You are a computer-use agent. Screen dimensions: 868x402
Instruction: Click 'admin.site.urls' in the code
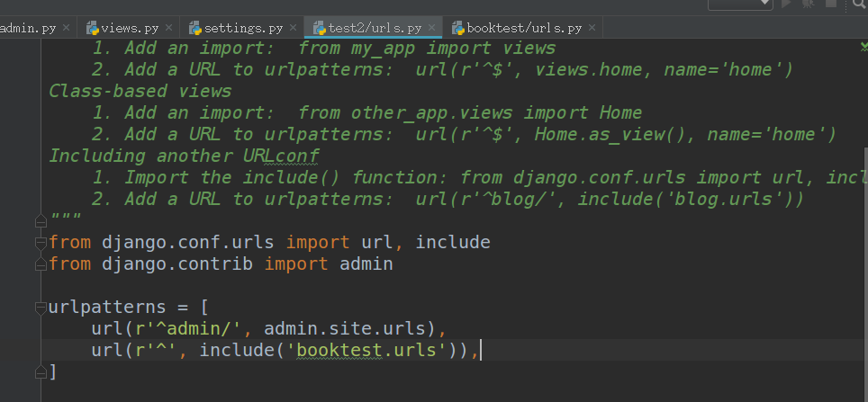pyautogui.click(x=345, y=329)
